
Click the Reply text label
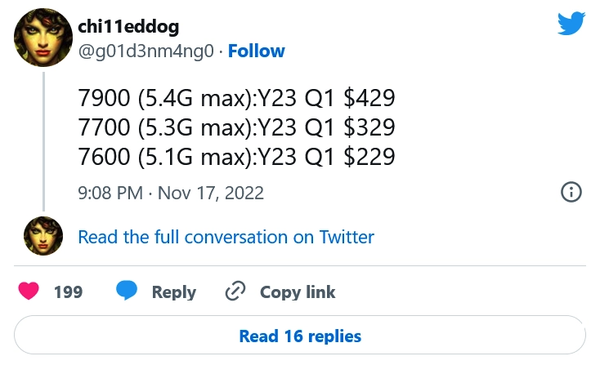tap(174, 292)
